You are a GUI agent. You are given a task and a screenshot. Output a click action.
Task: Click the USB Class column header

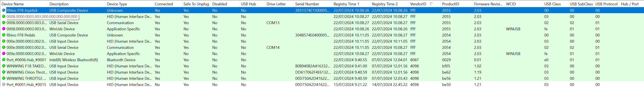coord(552,4)
